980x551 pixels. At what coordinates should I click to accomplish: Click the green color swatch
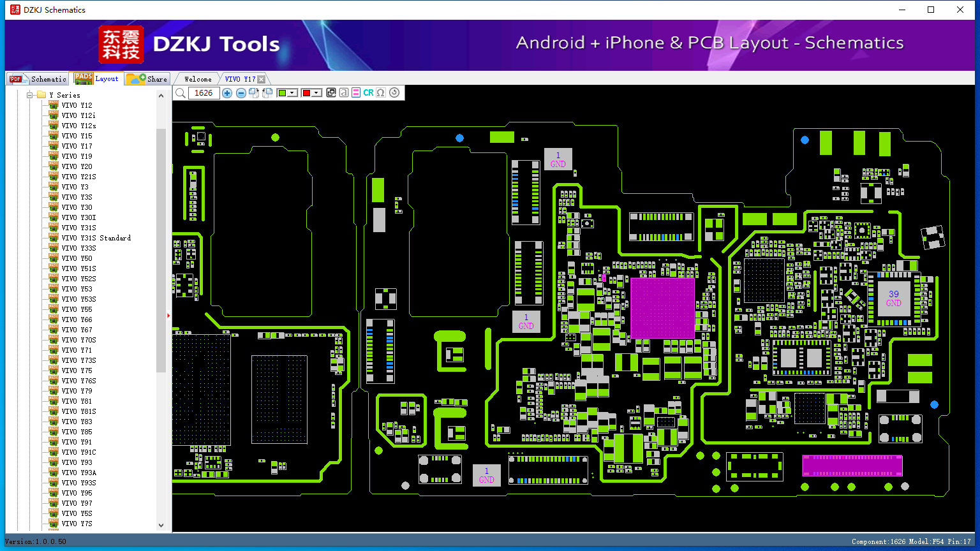[x=282, y=93]
